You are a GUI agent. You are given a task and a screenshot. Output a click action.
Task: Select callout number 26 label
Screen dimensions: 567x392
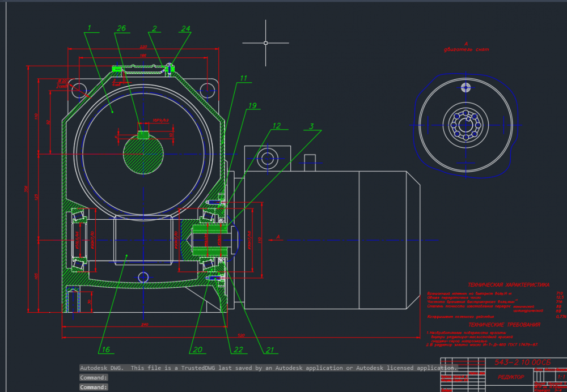tap(121, 28)
